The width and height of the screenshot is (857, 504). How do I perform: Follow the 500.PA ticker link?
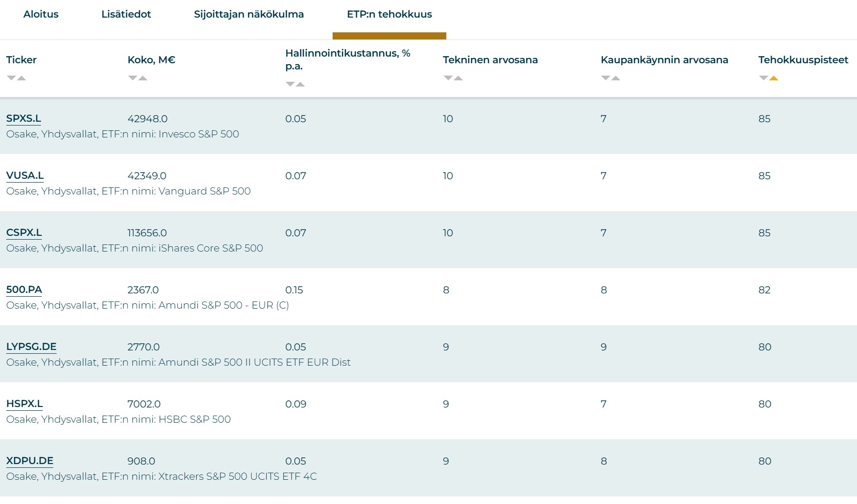coord(24,290)
